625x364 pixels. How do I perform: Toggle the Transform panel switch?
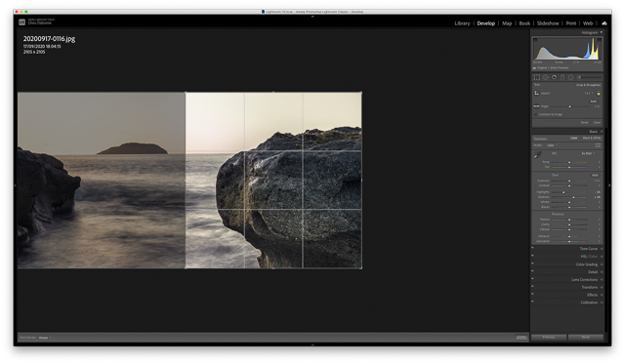click(532, 287)
